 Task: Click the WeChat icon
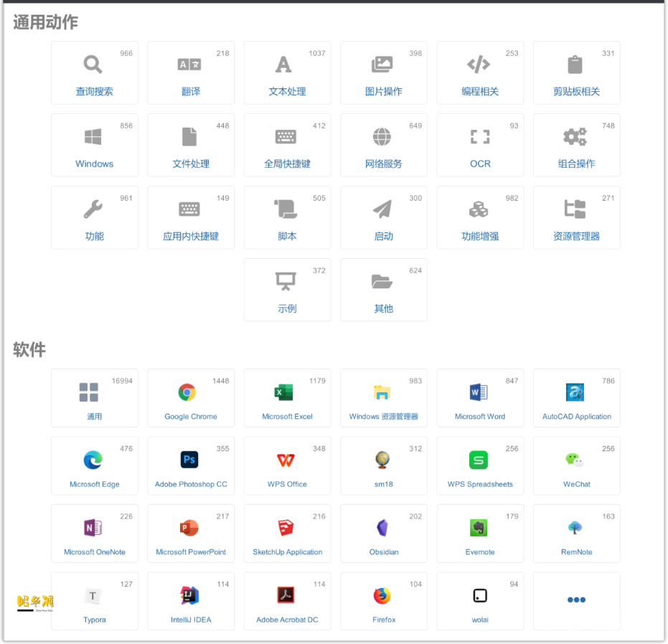pyautogui.click(x=575, y=460)
